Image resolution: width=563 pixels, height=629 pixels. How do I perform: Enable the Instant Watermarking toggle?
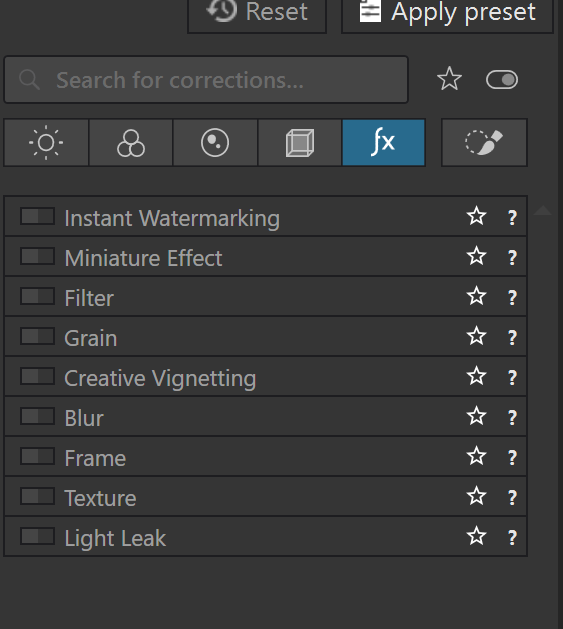click(x=37, y=216)
